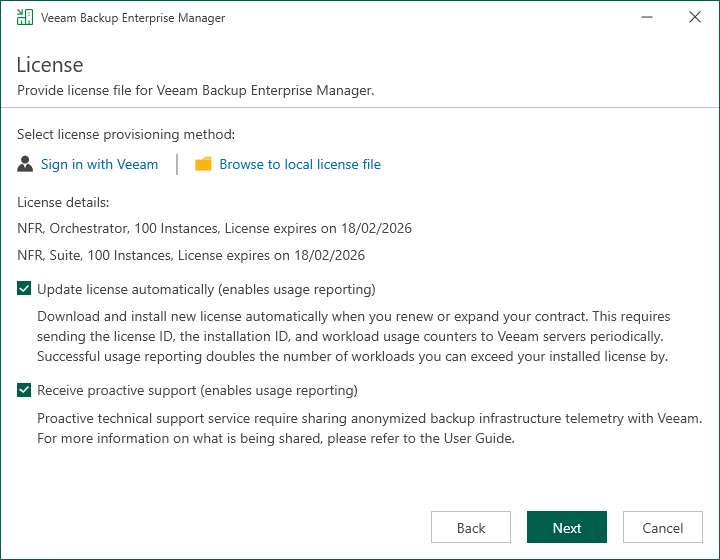
Task: Open the Sign in with Veeam link
Action: coord(99,164)
